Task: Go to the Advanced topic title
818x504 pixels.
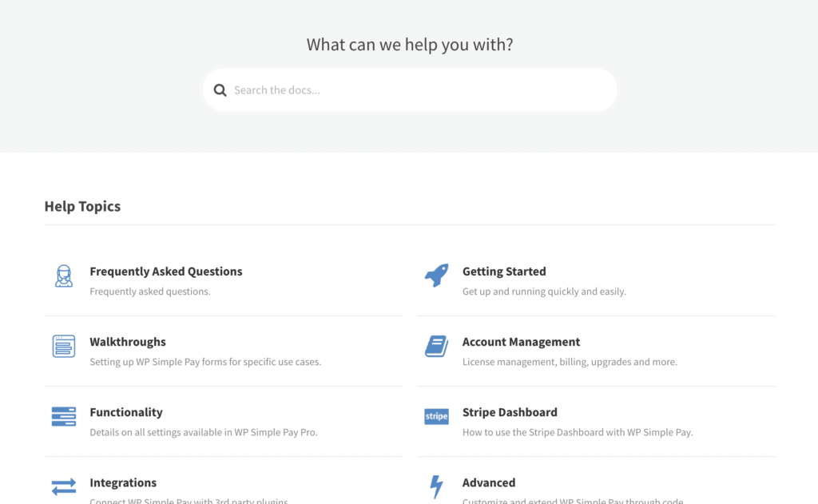Action: coord(489,482)
